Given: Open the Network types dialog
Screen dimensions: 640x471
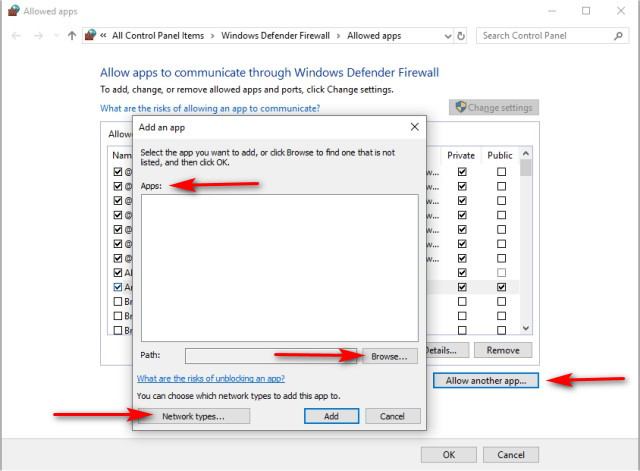Looking at the screenshot, I should [x=193, y=416].
